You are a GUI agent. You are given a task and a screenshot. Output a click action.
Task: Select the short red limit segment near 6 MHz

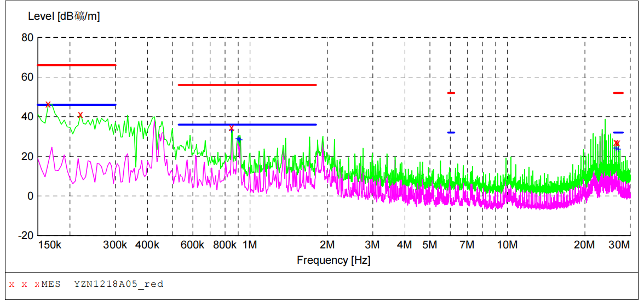[451, 93]
